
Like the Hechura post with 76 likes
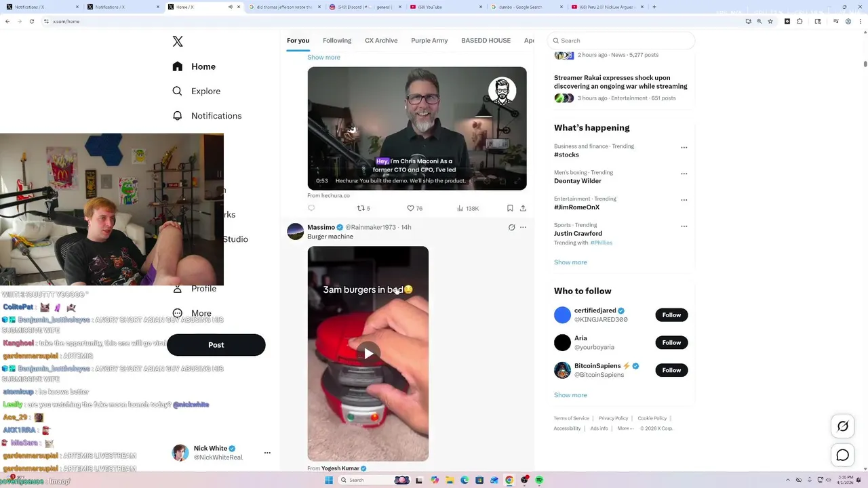pyautogui.click(x=414, y=208)
